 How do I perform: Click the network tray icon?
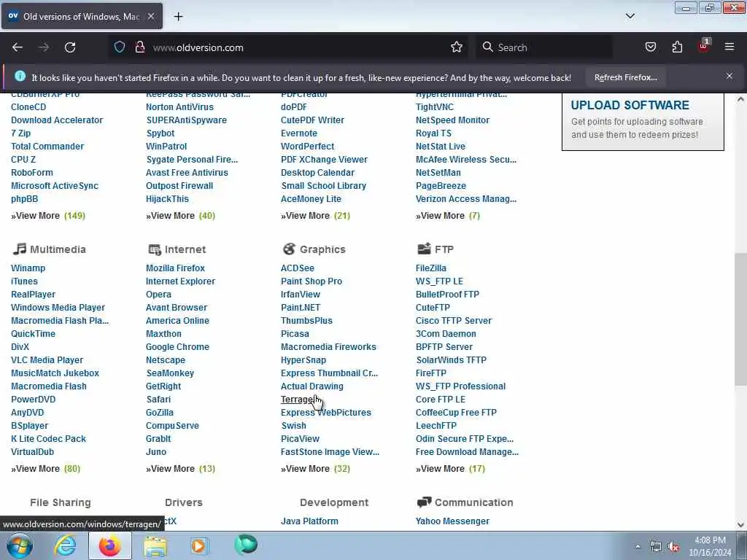[x=656, y=547]
